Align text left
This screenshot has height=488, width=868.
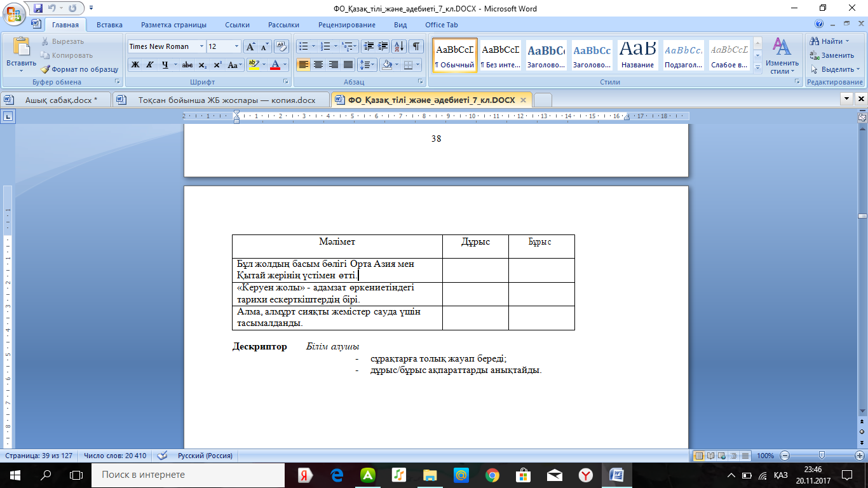[303, 65]
